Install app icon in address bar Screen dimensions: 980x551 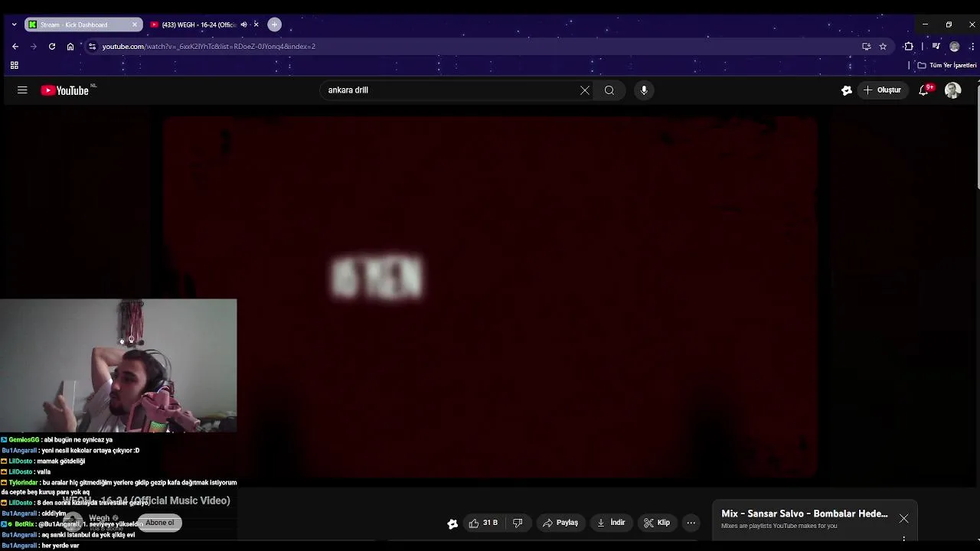pyautogui.click(x=867, y=47)
